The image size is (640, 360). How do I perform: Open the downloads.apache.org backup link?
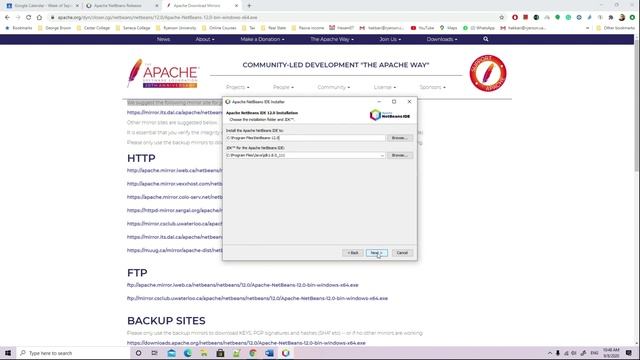pos(246,343)
